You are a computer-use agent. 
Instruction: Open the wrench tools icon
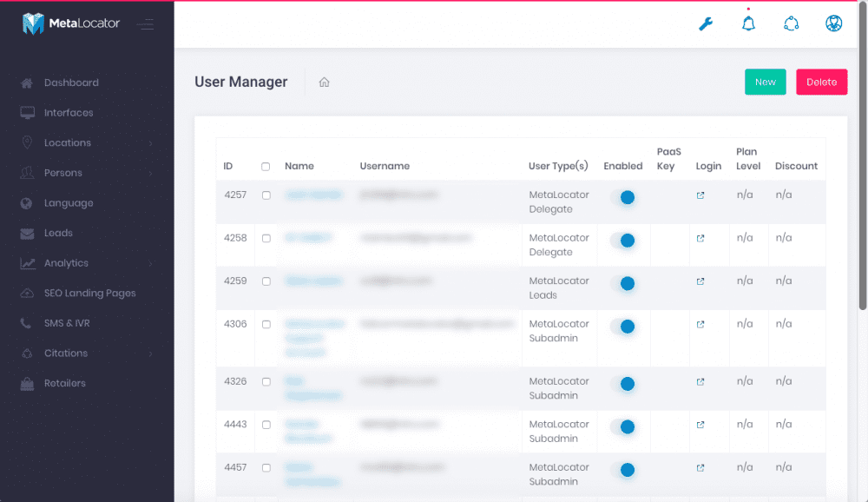coord(705,23)
